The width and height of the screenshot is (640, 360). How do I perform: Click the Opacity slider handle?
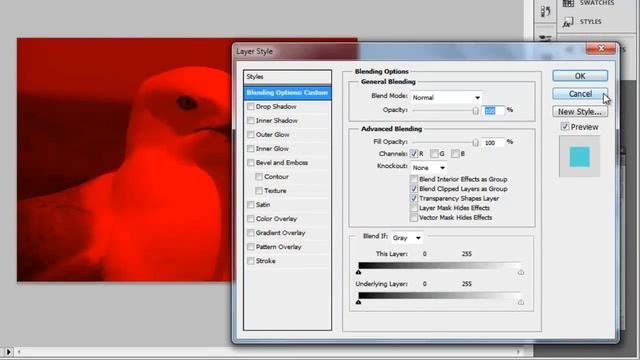pos(476,111)
